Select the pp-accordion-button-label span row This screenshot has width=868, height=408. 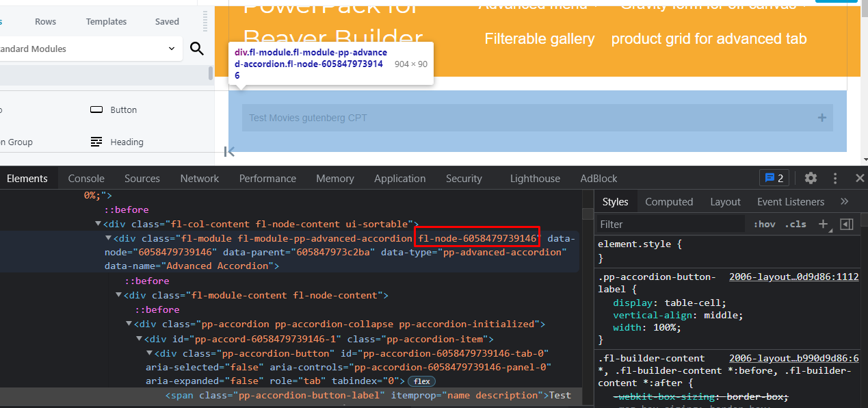point(291,395)
